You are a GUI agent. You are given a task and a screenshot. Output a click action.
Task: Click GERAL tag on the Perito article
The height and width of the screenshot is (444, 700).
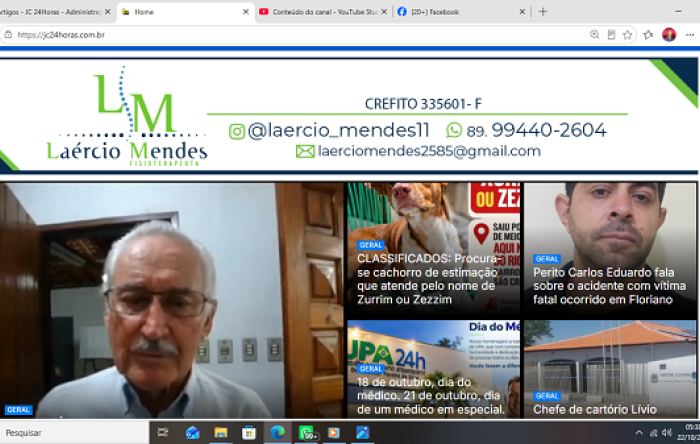tap(546, 259)
